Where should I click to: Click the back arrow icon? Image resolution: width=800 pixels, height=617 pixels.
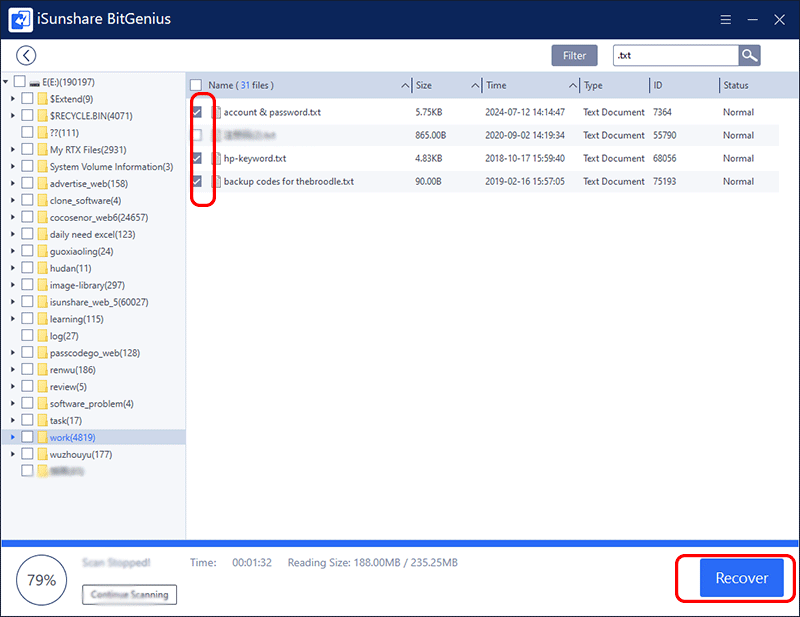[26, 56]
